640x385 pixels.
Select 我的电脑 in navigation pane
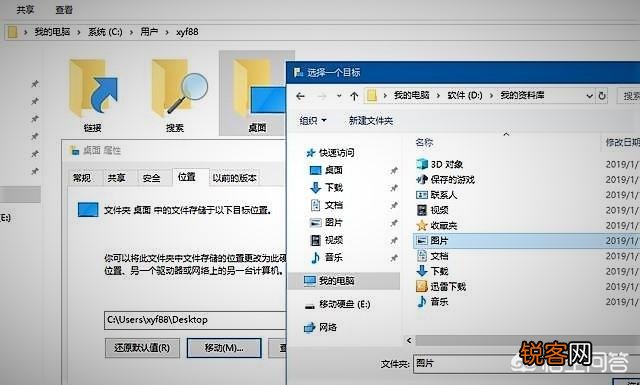[x=344, y=281]
